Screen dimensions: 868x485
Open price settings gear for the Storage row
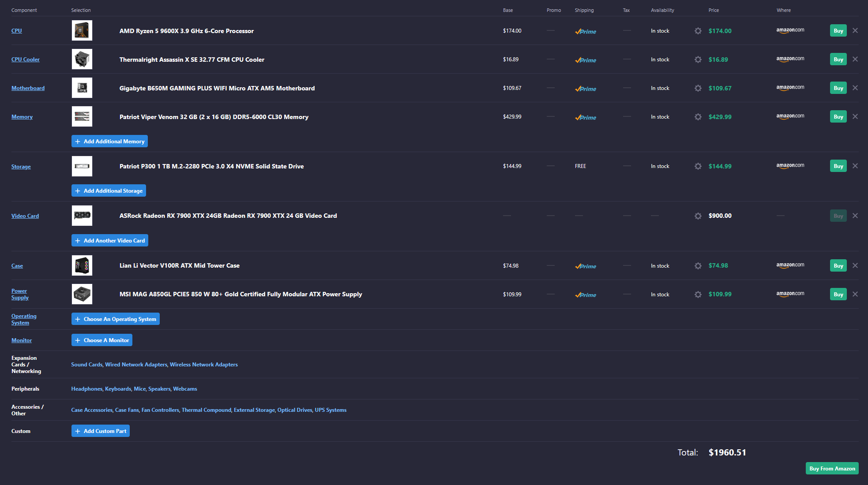tap(698, 166)
